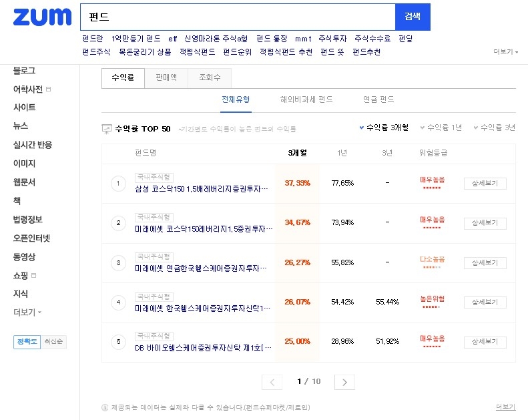Screen dimensions: 528x420
Task: Sort by 수익률 3년
Action: (x=495, y=128)
